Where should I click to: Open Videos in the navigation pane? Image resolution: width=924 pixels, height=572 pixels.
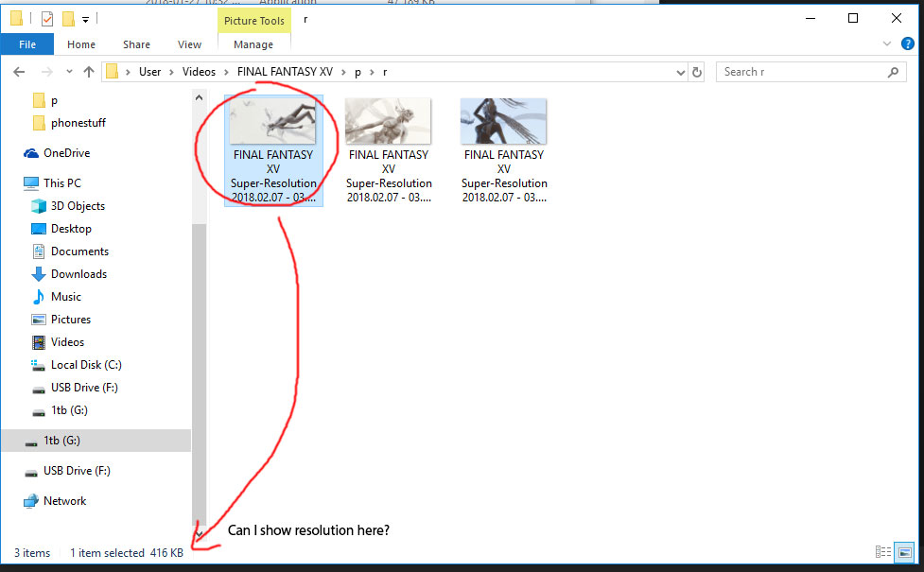point(67,342)
